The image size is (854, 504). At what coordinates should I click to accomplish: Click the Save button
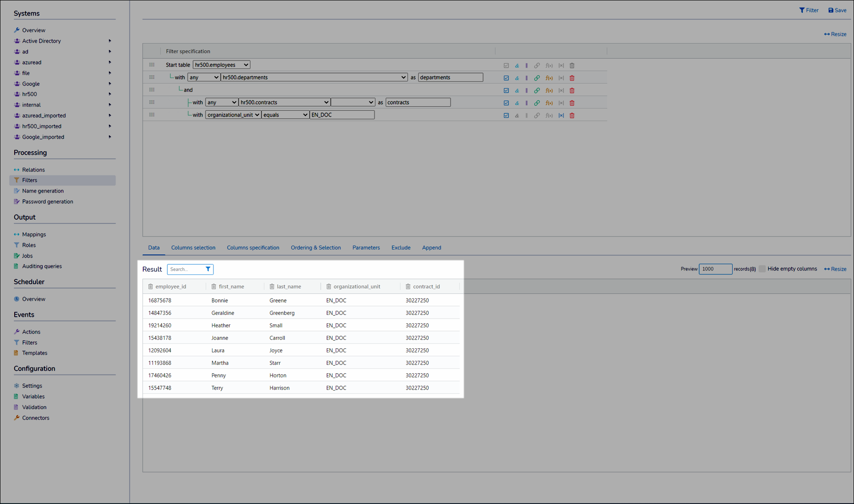[837, 10]
